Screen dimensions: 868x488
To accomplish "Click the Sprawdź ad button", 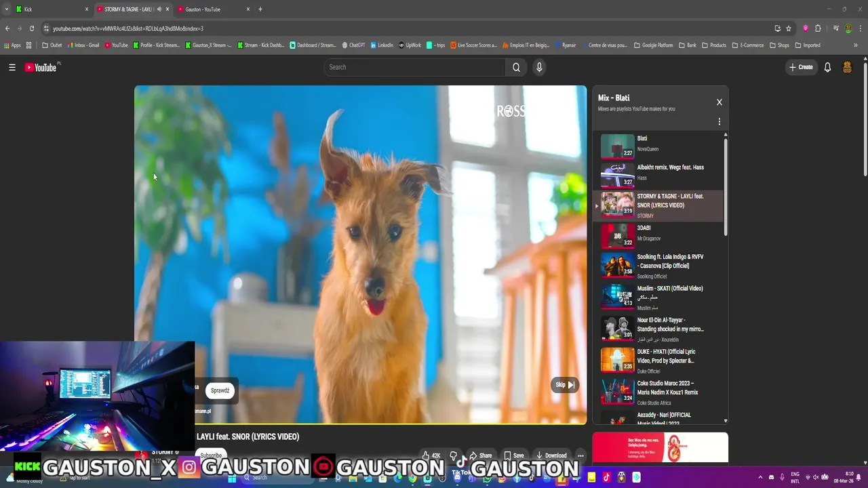I will point(220,390).
